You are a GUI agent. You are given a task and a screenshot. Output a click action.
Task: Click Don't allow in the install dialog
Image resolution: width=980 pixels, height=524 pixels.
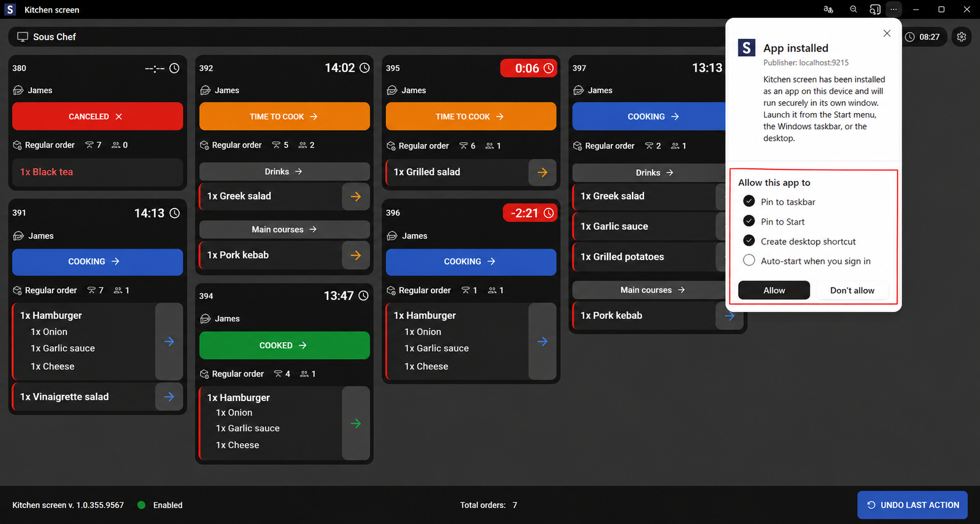pos(852,290)
